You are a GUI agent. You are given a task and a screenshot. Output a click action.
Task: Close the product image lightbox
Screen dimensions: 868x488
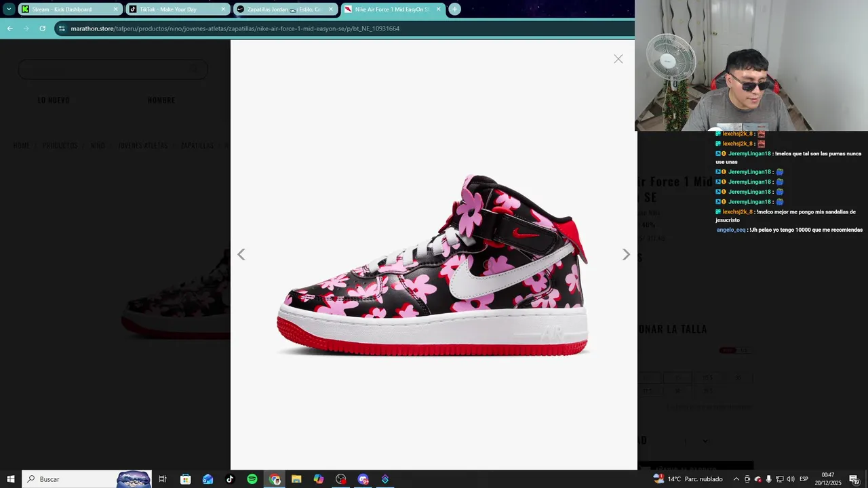click(618, 59)
